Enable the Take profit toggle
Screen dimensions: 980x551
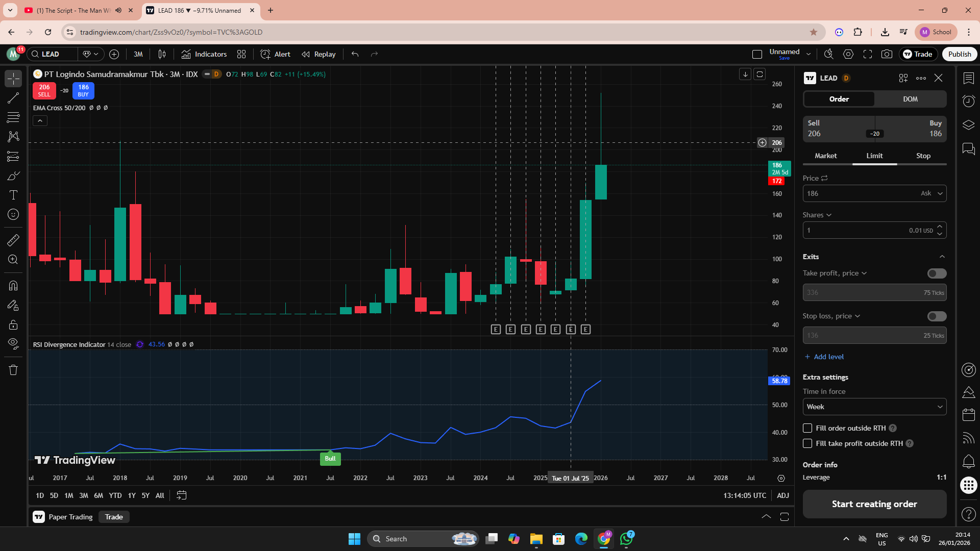point(937,273)
